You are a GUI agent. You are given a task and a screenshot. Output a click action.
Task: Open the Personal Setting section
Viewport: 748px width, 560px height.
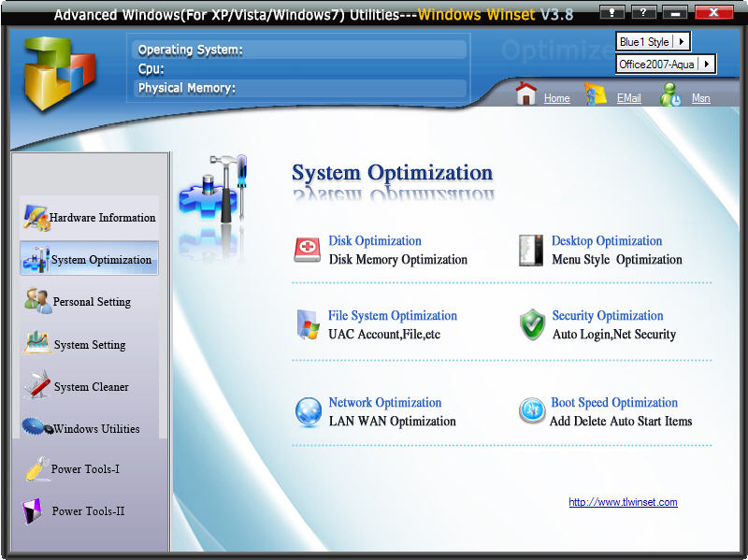(x=89, y=301)
